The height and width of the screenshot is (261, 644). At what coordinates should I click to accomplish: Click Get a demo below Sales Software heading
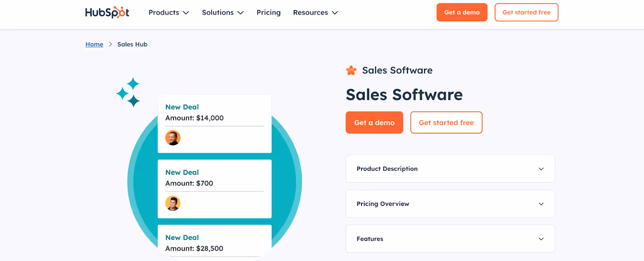click(x=374, y=122)
